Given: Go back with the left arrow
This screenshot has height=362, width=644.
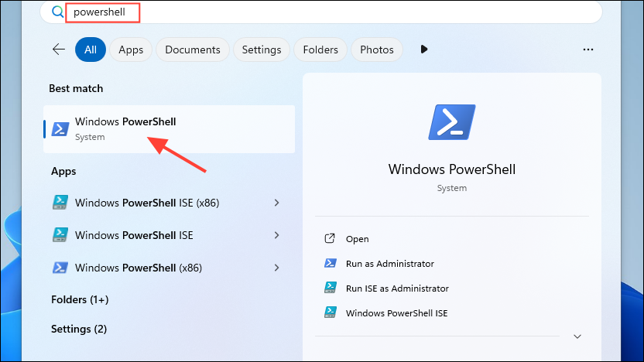Looking at the screenshot, I should [59, 50].
